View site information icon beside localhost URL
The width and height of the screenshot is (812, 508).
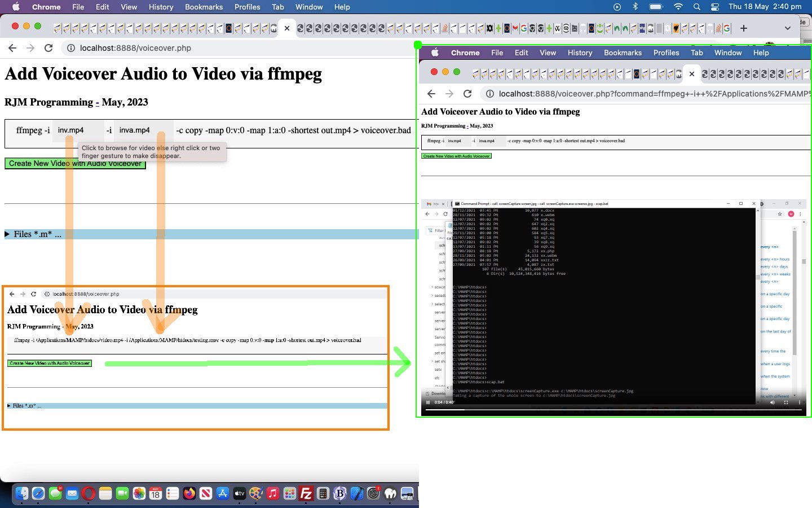[x=71, y=48]
